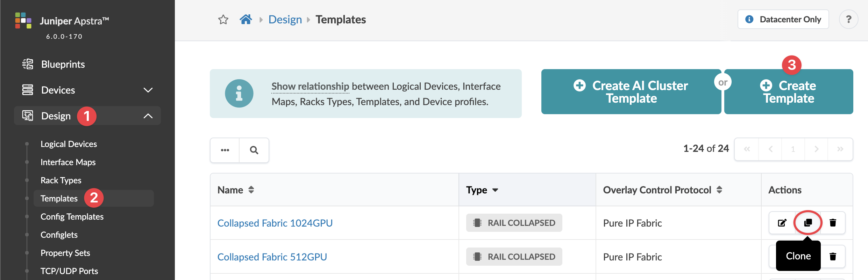Click the search magnifier icon

click(254, 150)
